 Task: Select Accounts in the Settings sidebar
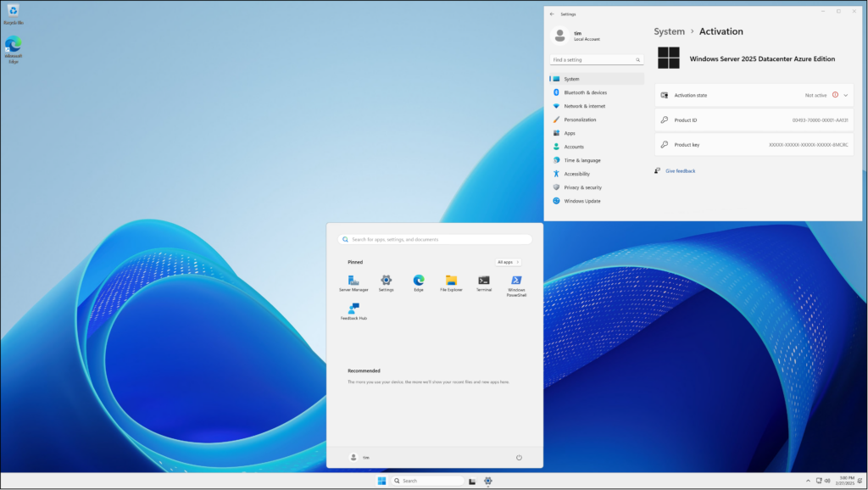pos(597,147)
